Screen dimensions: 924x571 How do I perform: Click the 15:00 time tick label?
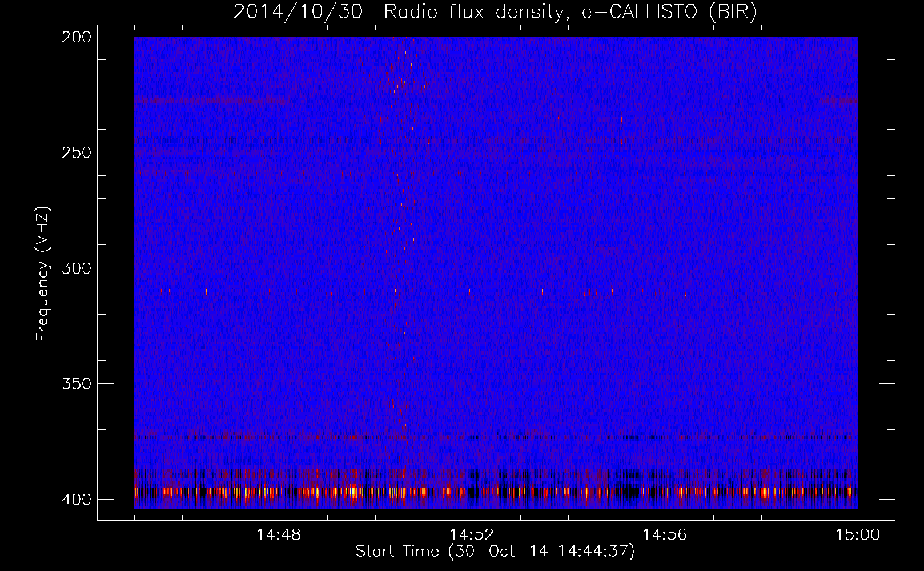(858, 535)
